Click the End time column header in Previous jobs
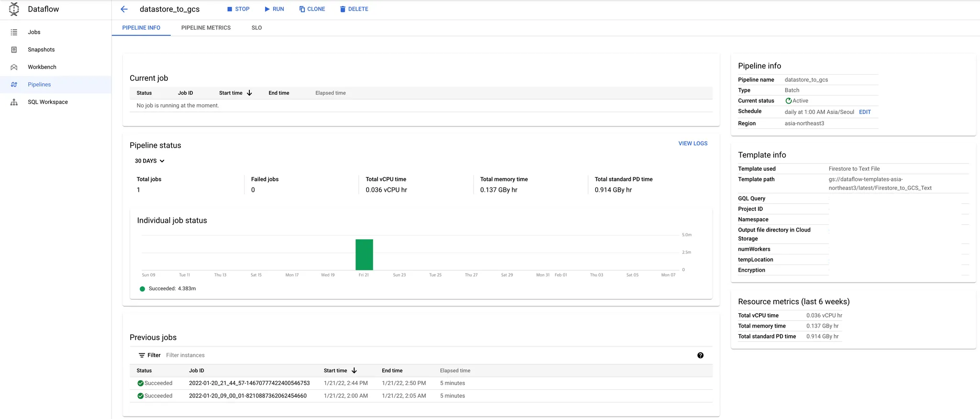This screenshot has height=419, width=980. pyautogui.click(x=392, y=371)
